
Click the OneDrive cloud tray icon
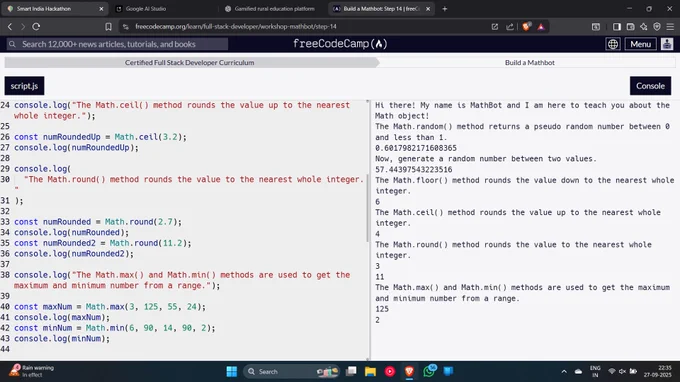[x=579, y=372]
